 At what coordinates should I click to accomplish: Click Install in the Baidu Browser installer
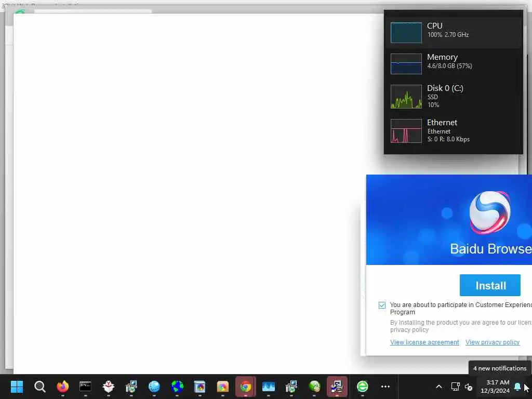(489, 285)
